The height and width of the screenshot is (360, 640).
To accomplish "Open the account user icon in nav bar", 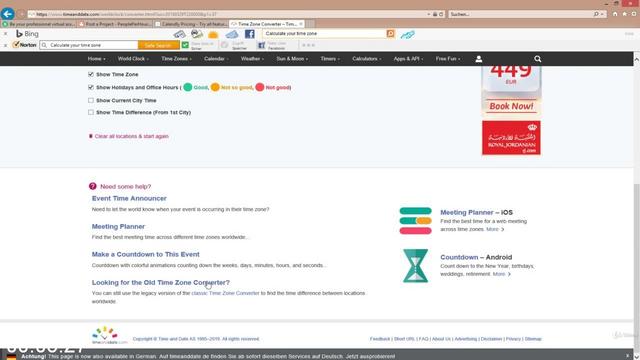I will 479,59.
